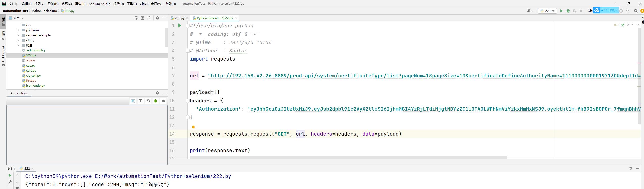Open the Applications panel gear options
644x189 pixels.
158,93
